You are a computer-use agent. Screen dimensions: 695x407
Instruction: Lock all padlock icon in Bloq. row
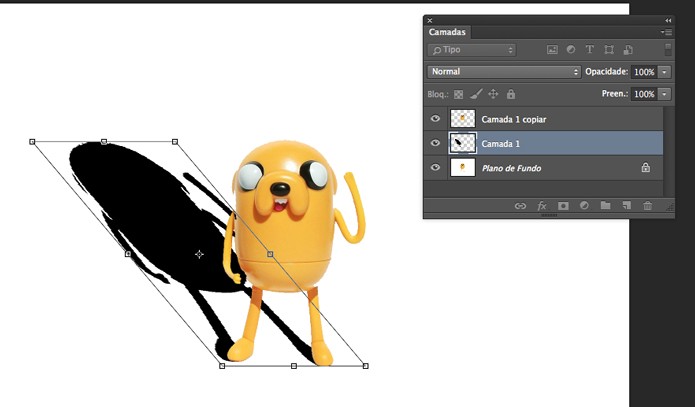[511, 94]
